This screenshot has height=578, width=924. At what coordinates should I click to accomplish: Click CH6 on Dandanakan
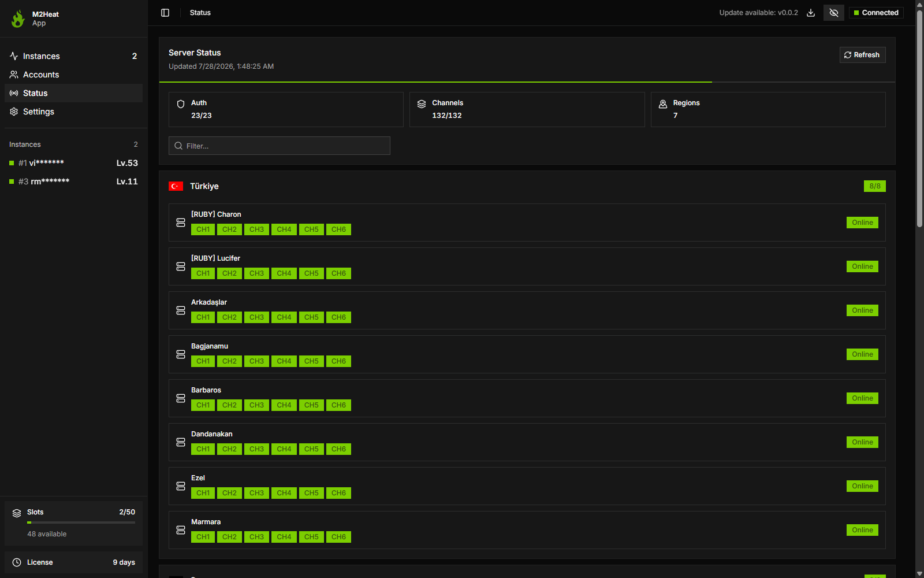(338, 449)
